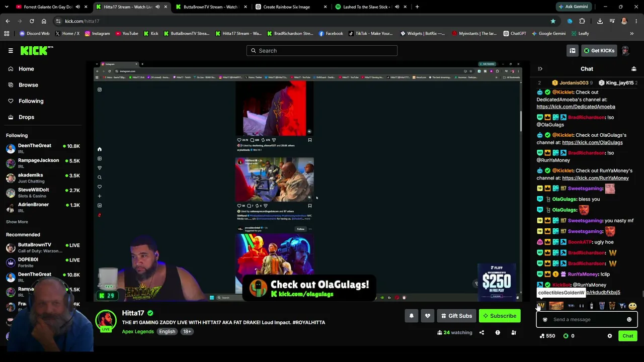Click the KICK logo
The height and width of the screenshot is (362, 644).
click(x=37, y=50)
